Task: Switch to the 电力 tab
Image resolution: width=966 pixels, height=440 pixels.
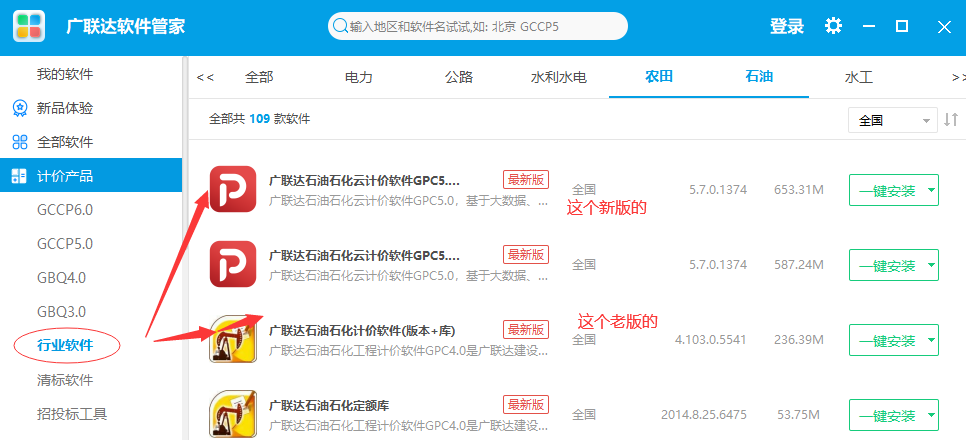Action: pos(359,77)
